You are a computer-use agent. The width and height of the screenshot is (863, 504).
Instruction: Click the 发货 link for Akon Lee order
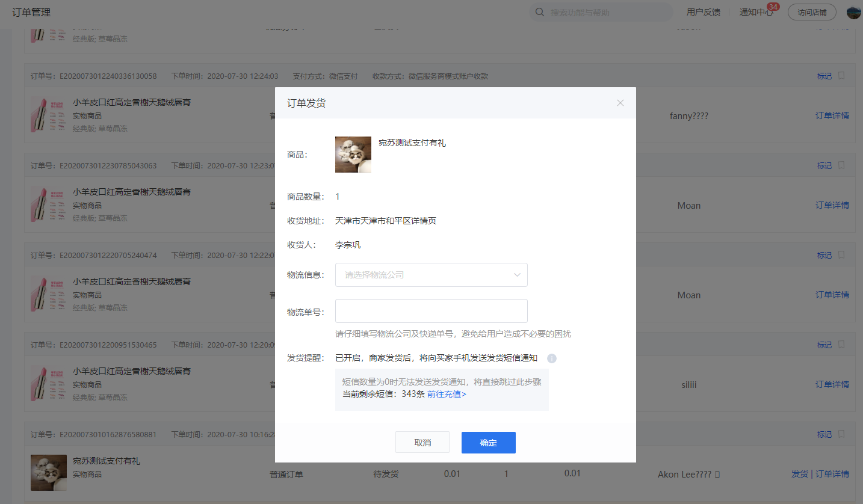pyautogui.click(x=799, y=474)
